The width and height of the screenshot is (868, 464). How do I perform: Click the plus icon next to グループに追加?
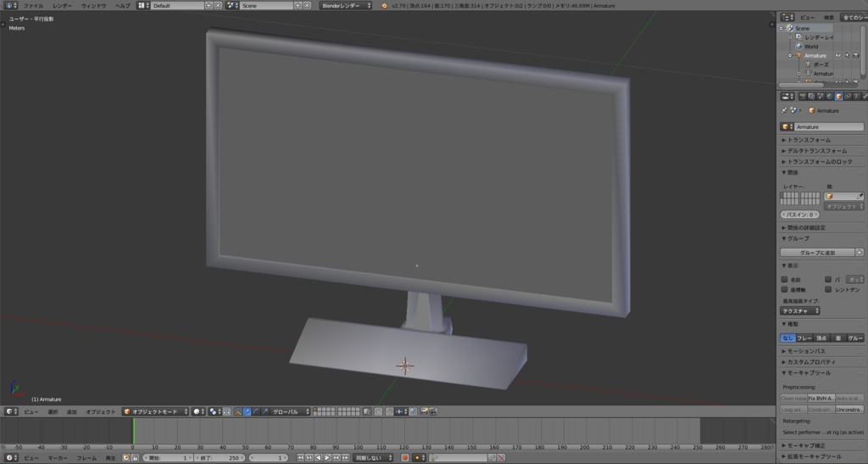[x=860, y=253]
